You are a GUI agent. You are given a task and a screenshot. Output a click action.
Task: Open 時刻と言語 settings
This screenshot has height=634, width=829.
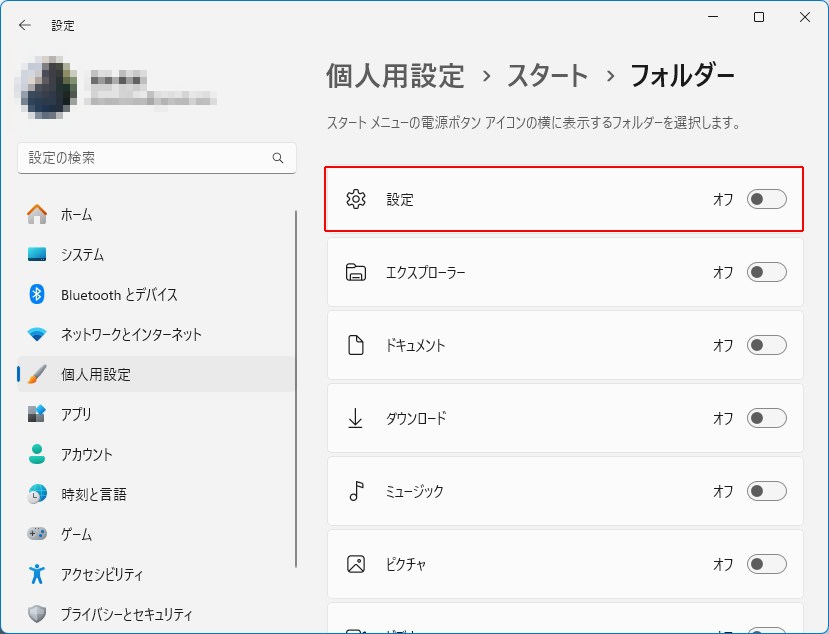[156, 494]
